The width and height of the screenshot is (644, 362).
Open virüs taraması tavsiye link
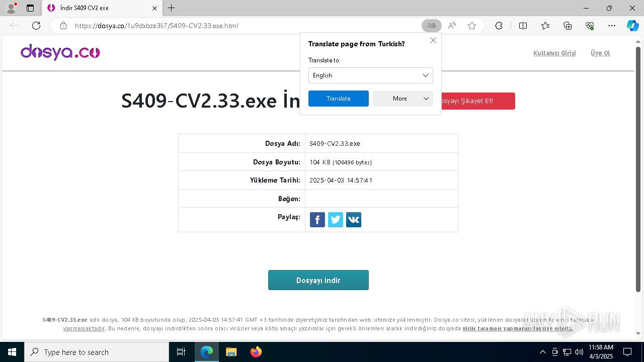pos(518,328)
